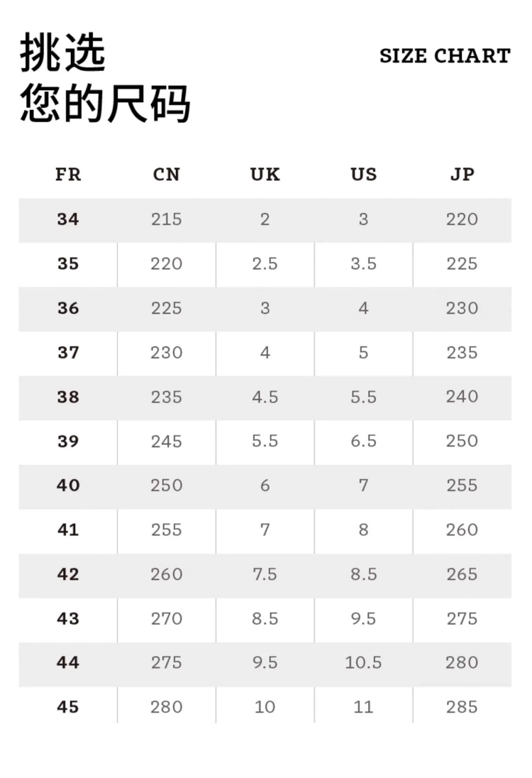Image resolution: width=532 pixels, height=778 pixels.
Task: Click UK size 10 cell
Action: click(x=265, y=707)
